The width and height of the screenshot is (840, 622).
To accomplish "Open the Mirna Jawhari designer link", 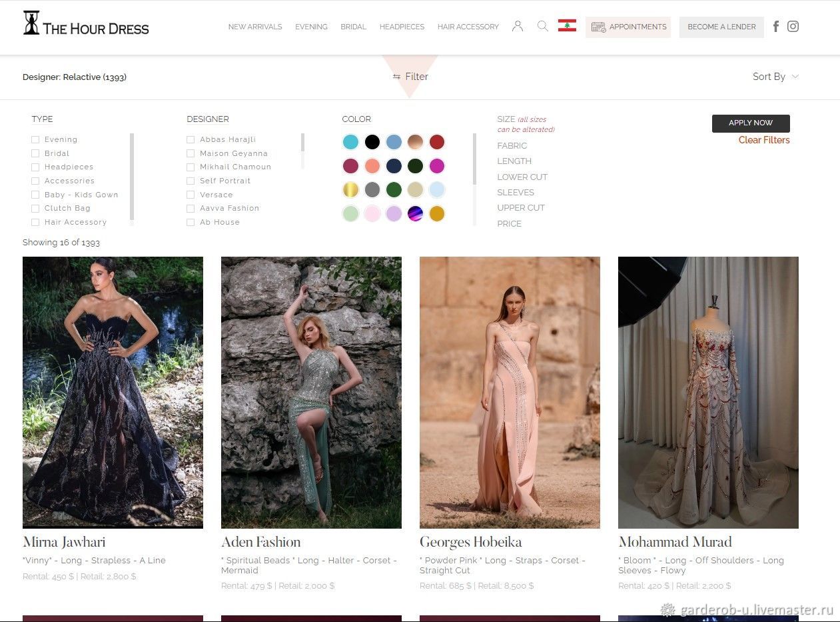I will click(x=64, y=542).
